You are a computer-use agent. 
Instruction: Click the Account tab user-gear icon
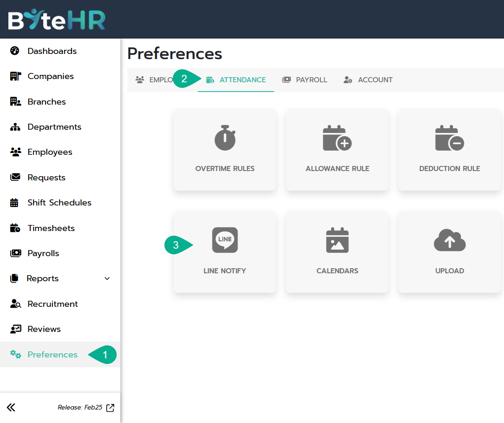(x=348, y=80)
